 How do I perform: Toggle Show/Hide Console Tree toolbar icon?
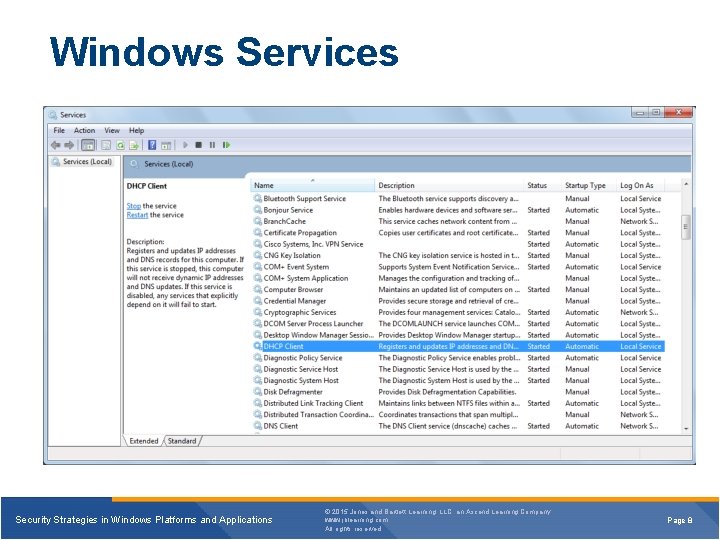tap(88, 145)
